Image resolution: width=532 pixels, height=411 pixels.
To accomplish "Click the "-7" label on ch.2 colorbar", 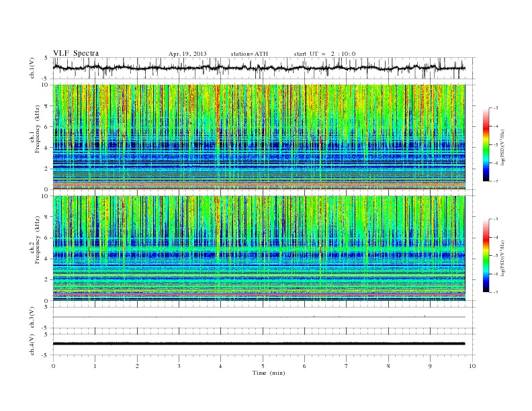I will 496,292.
